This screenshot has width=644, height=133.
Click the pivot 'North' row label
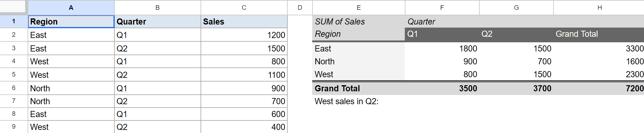click(x=359, y=61)
